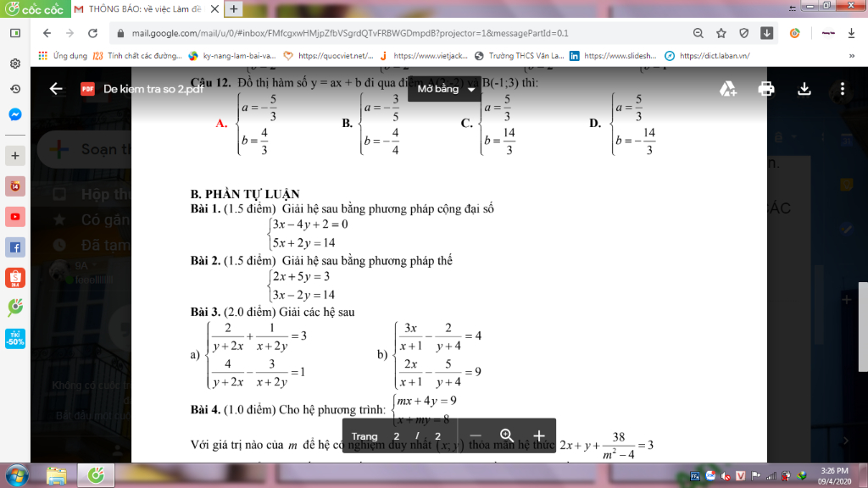Navigate back in the browser
This screenshot has height=488, width=868.
(x=47, y=33)
